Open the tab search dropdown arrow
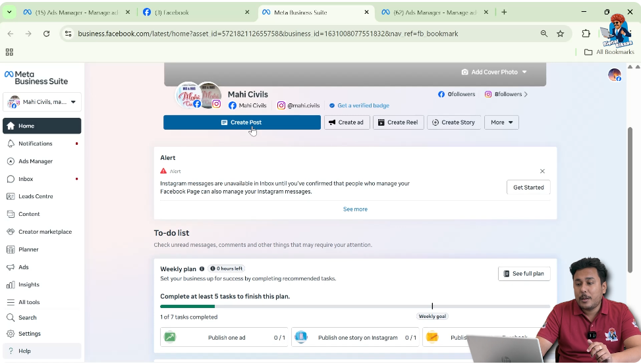Image resolution: width=641 pixels, height=364 pixels. coord(9,13)
